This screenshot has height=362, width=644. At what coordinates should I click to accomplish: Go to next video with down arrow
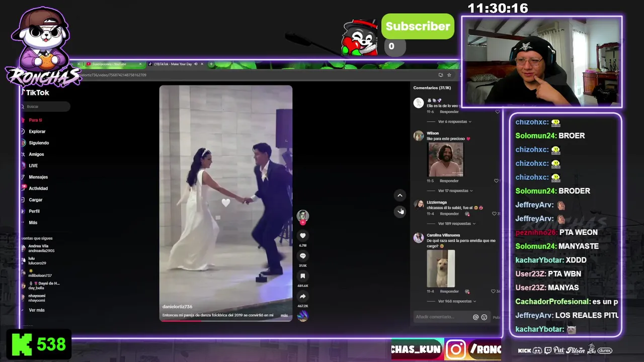tap(399, 211)
